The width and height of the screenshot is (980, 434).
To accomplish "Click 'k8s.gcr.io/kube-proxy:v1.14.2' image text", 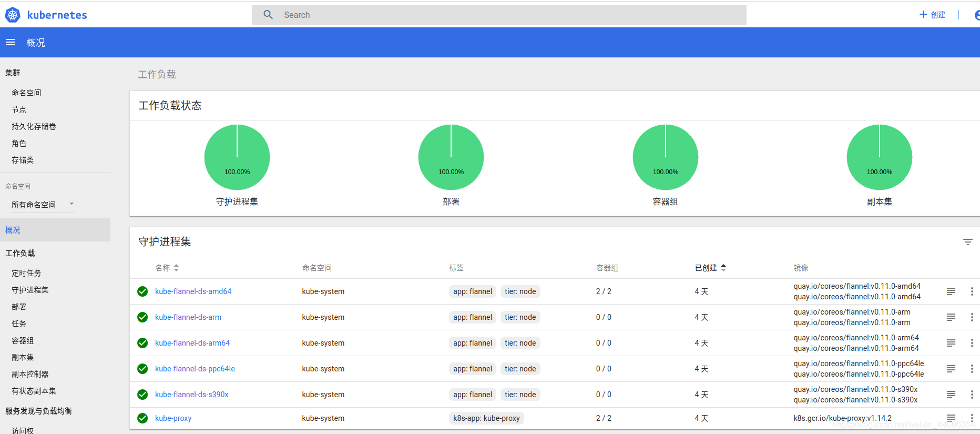I will 843,418.
